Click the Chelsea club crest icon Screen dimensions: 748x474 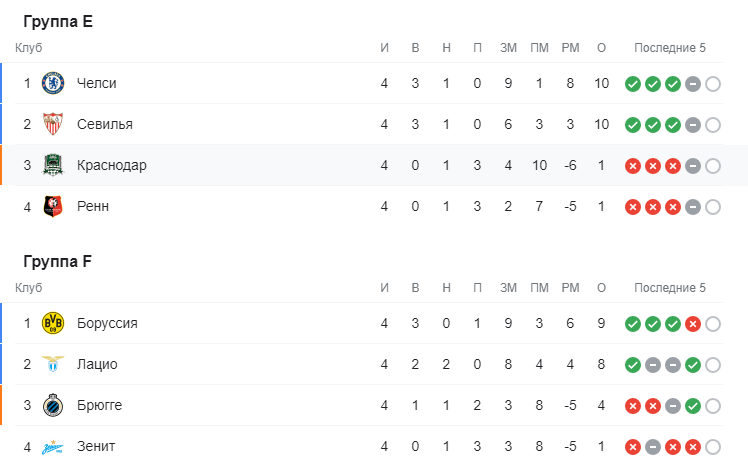[53, 83]
